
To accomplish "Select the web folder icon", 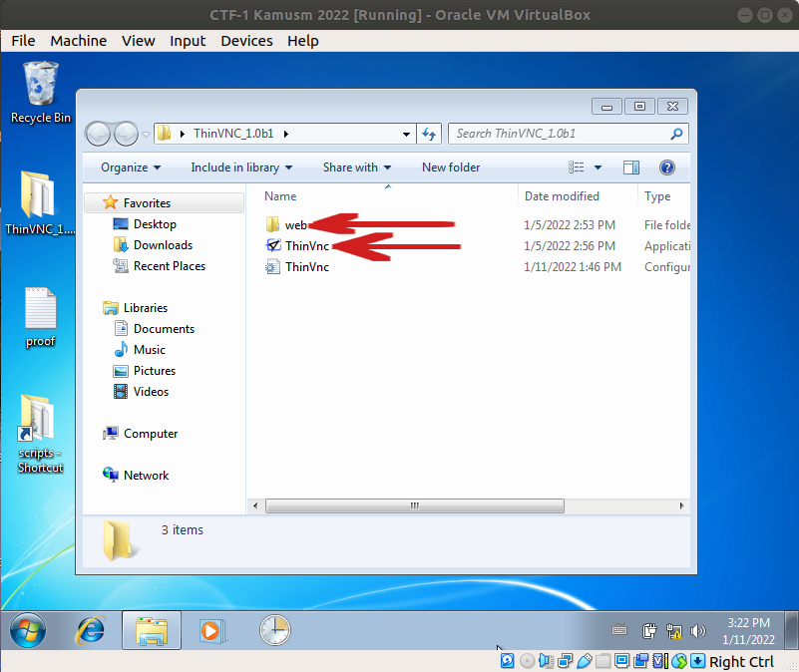I will point(272,224).
